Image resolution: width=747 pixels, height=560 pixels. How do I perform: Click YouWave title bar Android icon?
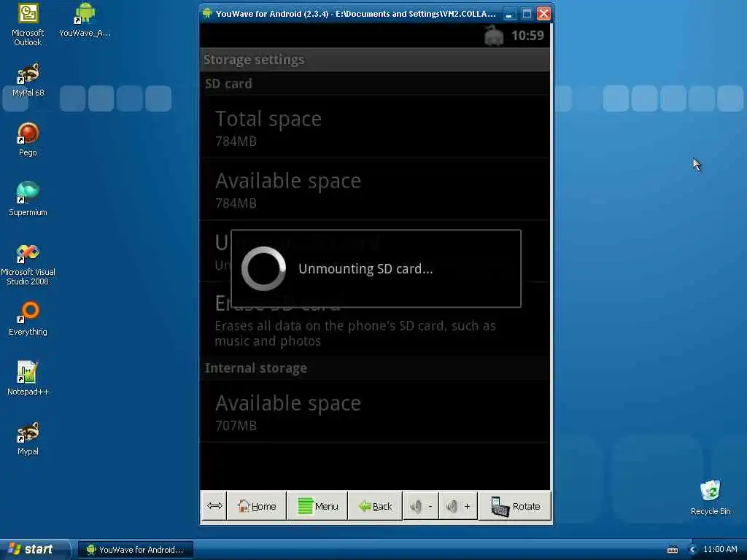[x=207, y=13]
